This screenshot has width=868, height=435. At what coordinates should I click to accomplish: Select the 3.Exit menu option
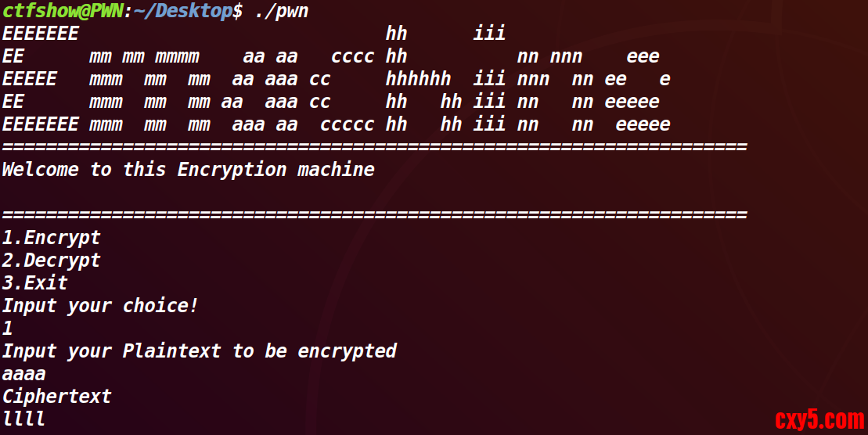click(x=34, y=283)
